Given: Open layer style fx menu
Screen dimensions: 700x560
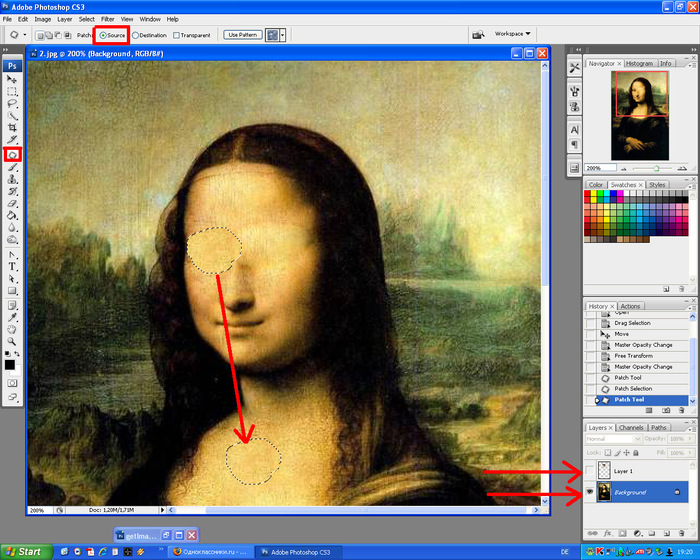Looking at the screenshot, I should (x=608, y=533).
